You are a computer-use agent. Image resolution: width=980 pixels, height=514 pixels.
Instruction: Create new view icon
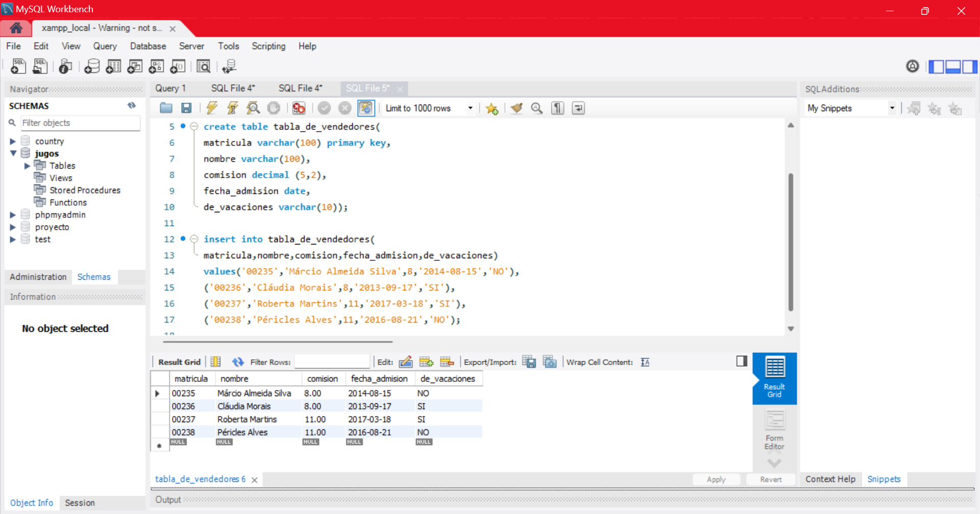click(x=135, y=66)
